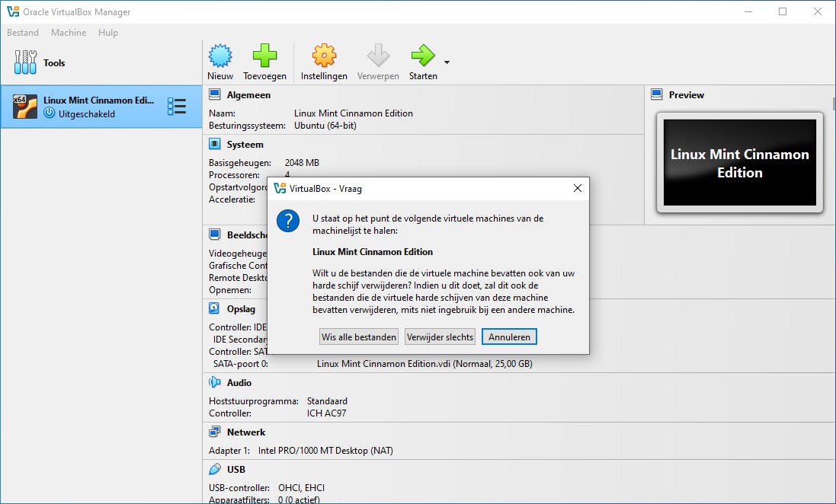Image resolution: width=836 pixels, height=504 pixels.
Task: Click the Verwerpen arrow icon
Action: [x=378, y=56]
